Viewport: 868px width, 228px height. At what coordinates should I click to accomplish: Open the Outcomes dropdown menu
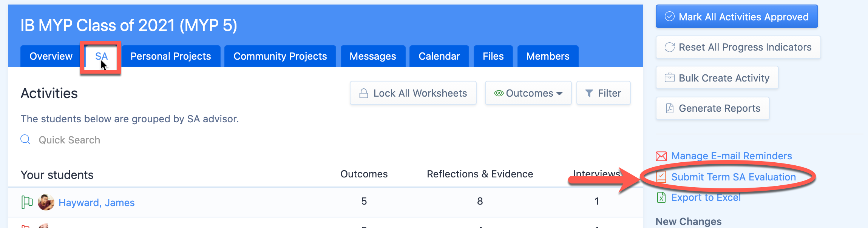(528, 93)
